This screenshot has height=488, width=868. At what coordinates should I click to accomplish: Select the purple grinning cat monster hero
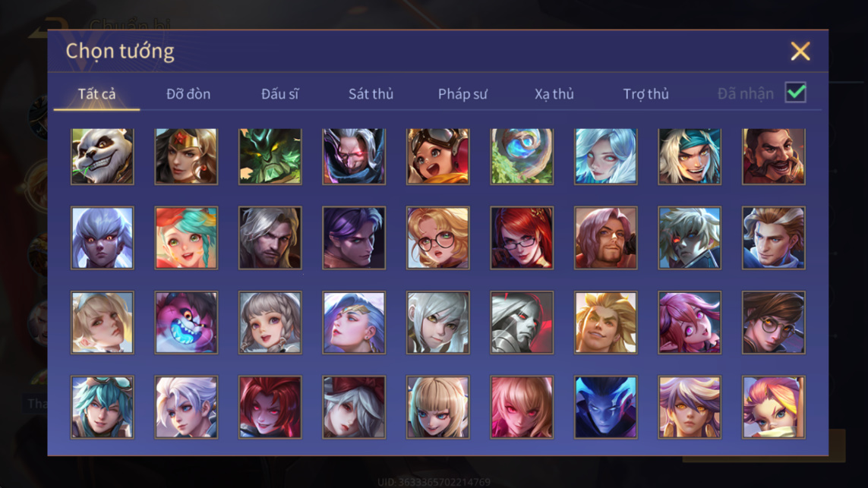186,323
